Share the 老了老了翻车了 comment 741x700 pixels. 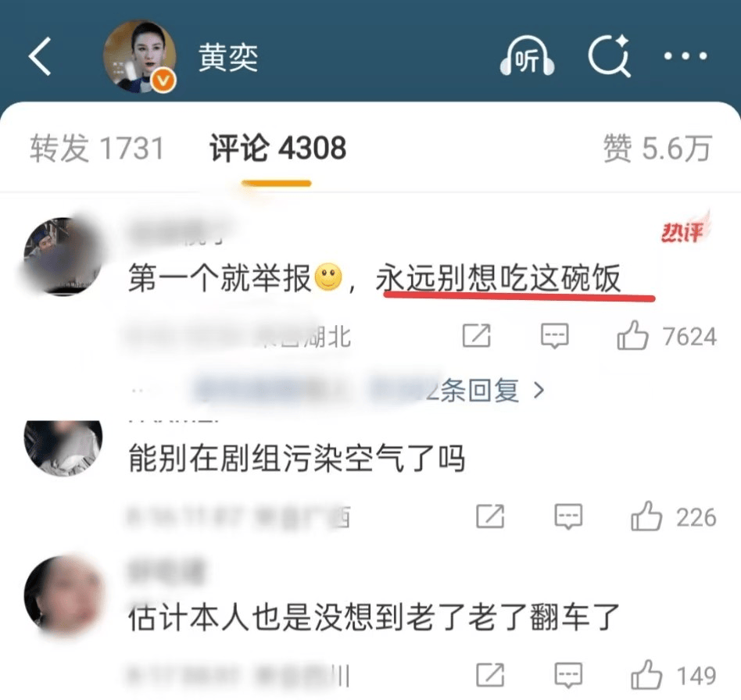pos(490,675)
